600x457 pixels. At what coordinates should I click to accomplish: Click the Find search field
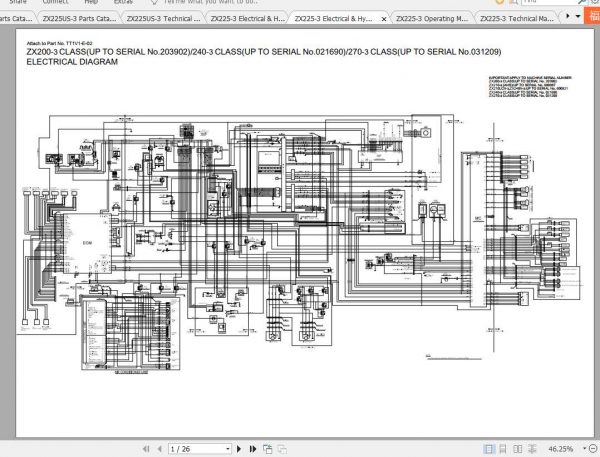[549, 2]
